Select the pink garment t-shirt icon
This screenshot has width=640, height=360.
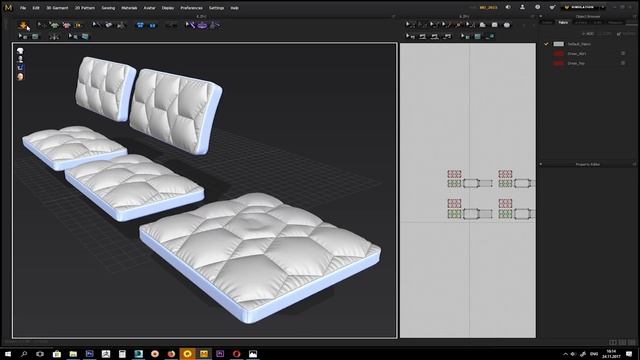(x=66, y=25)
